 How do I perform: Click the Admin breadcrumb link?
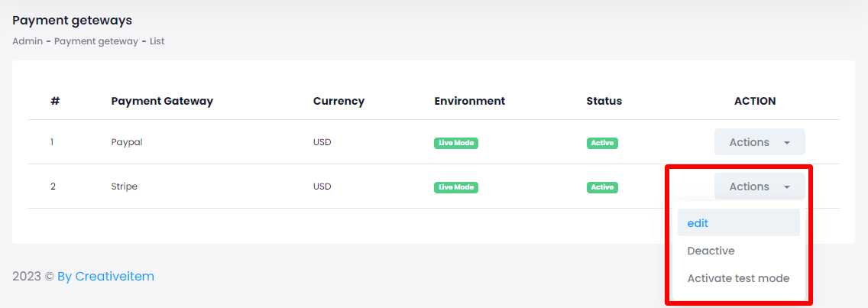coord(28,41)
